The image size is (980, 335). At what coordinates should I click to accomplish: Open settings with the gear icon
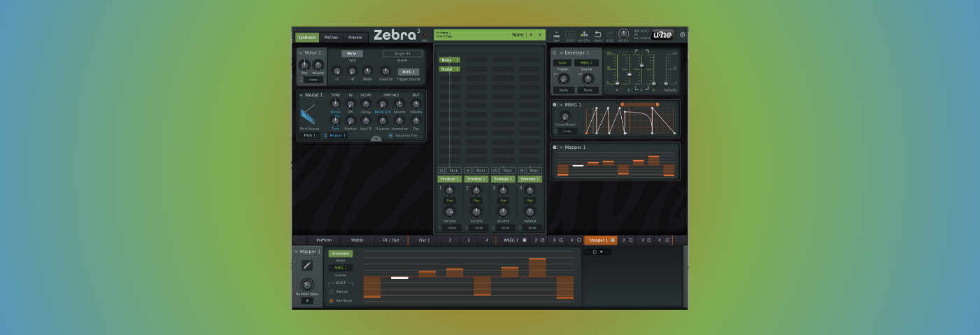point(683,34)
